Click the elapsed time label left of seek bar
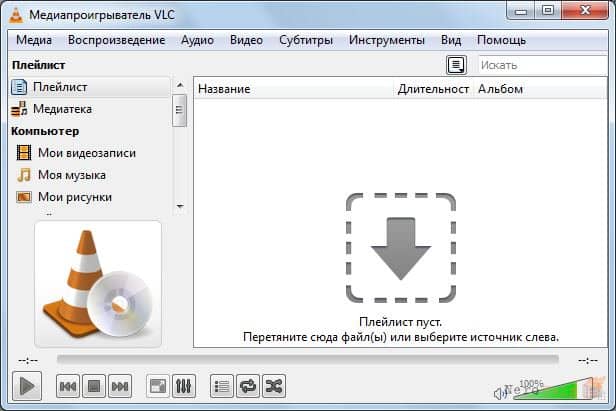 pos(28,360)
